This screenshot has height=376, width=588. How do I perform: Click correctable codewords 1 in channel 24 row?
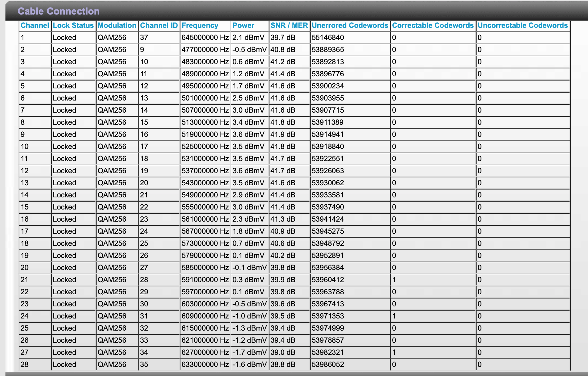coord(394,316)
